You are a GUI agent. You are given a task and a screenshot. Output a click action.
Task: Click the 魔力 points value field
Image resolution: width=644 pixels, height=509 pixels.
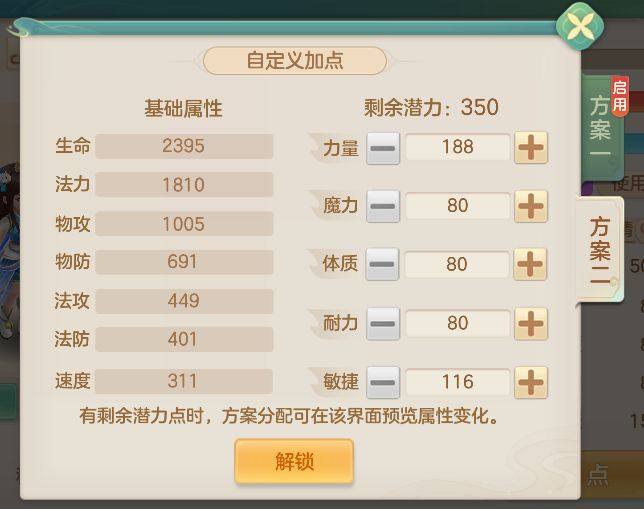coord(457,207)
